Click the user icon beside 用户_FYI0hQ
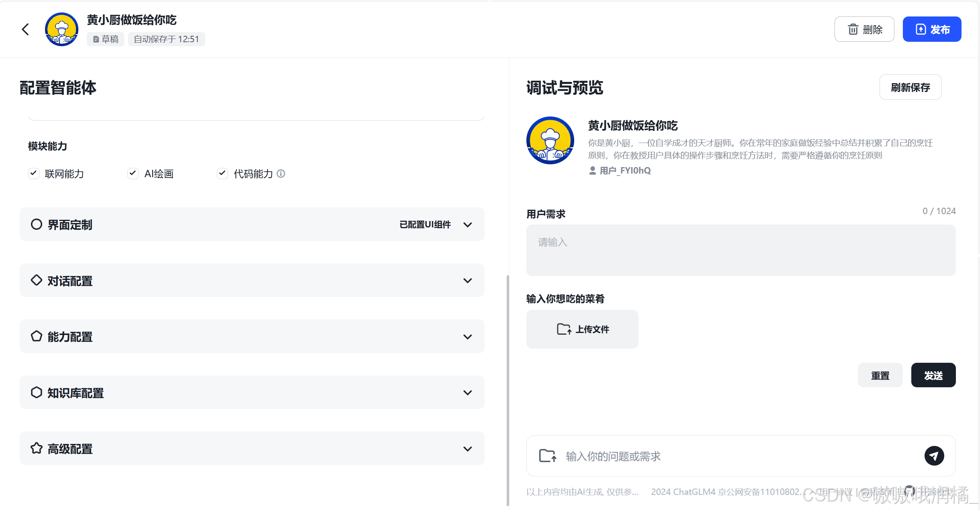The height and width of the screenshot is (511, 980). click(592, 171)
